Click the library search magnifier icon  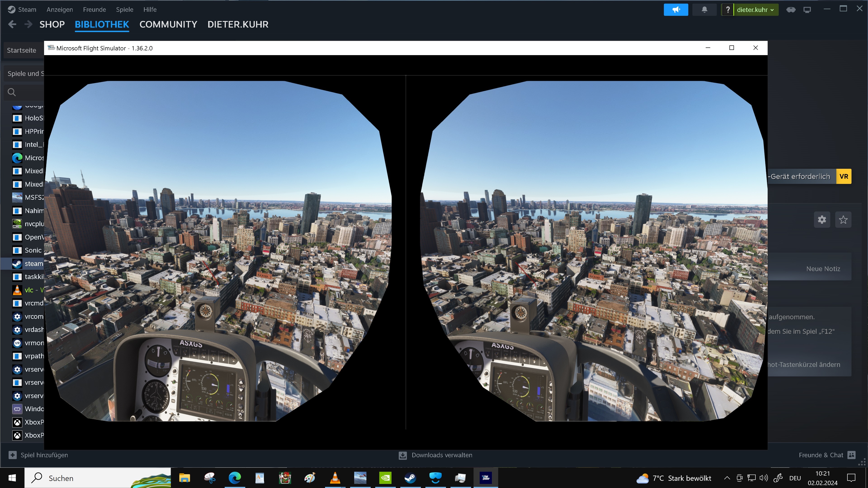coord(12,92)
